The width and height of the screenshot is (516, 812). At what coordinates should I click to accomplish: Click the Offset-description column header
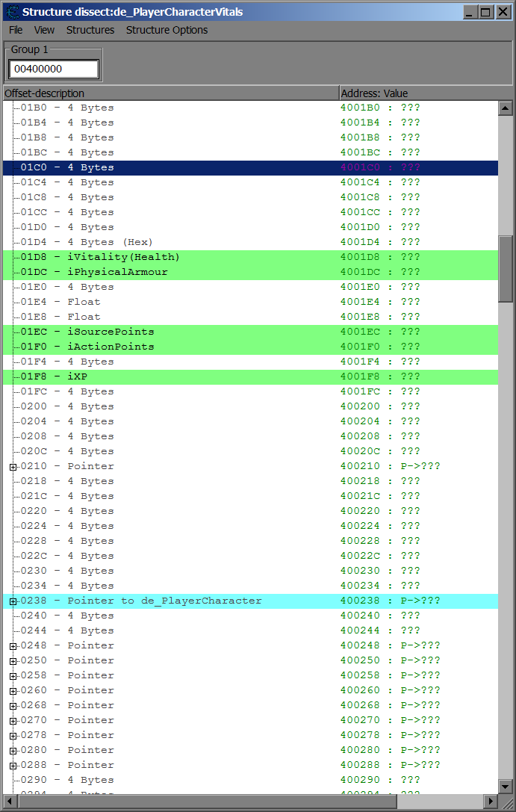coord(170,93)
